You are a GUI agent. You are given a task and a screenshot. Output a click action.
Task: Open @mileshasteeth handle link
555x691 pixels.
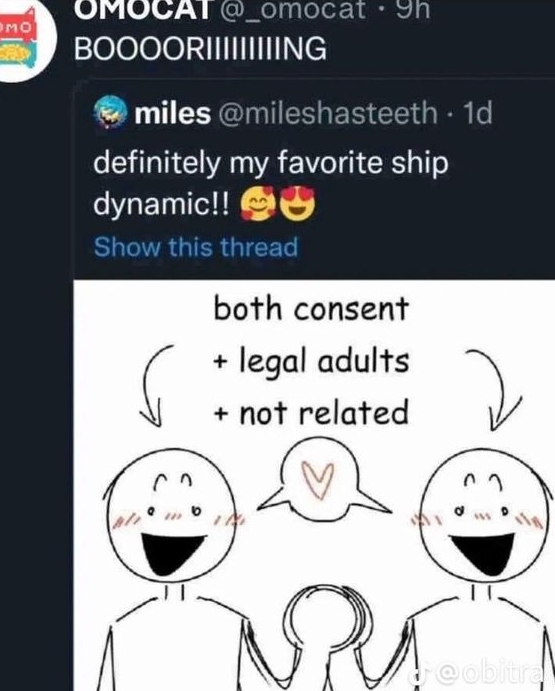pyautogui.click(x=327, y=112)
